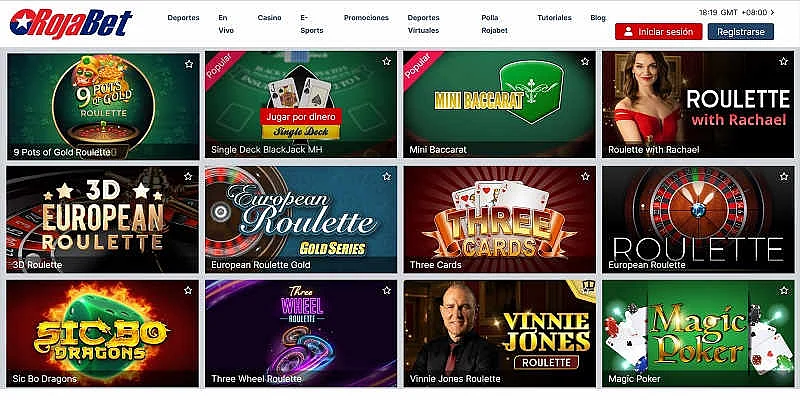This screenshot has width=800, height=400.
Task: Star the Magic Poker game tile
Action: 783,290
